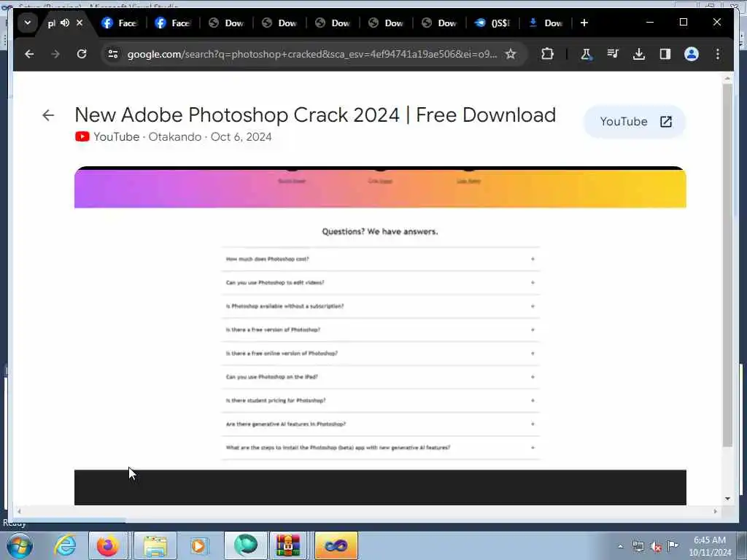The image size is (747, 560).
Task: Open the Windows Start menu
Action: [20, 545]
